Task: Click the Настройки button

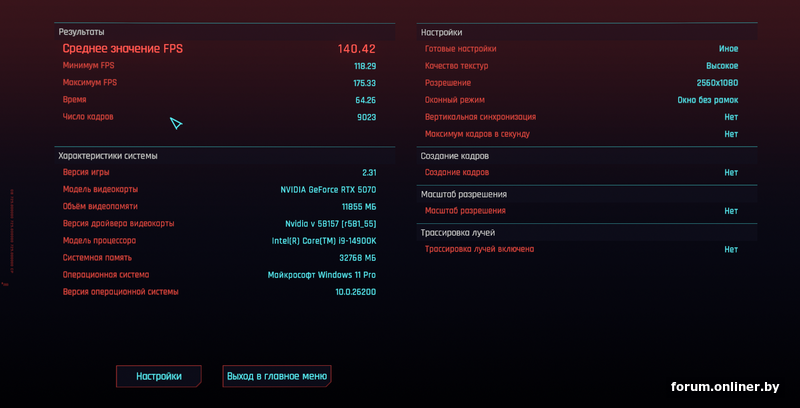Action: click(159, 376)
